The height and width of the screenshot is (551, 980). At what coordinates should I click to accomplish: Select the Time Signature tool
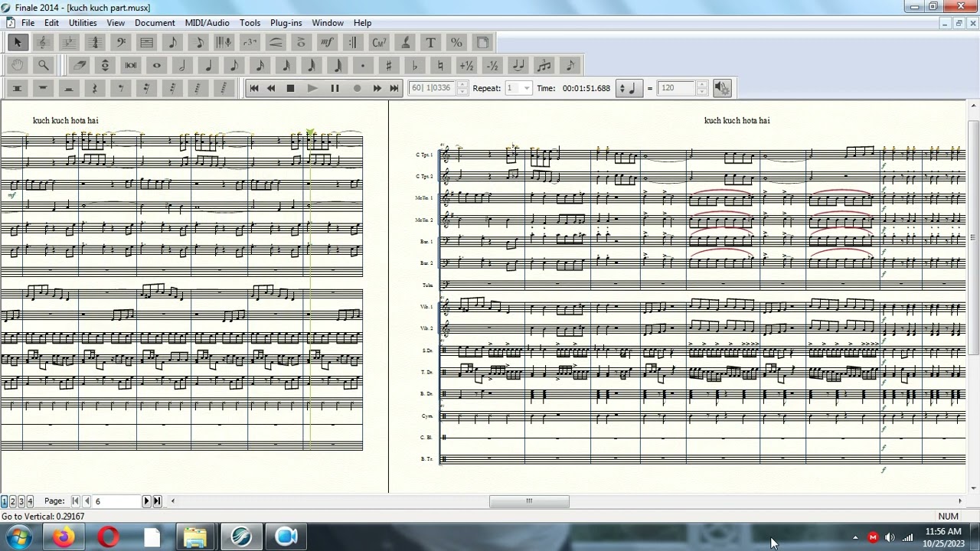click(x=95, y=43)
